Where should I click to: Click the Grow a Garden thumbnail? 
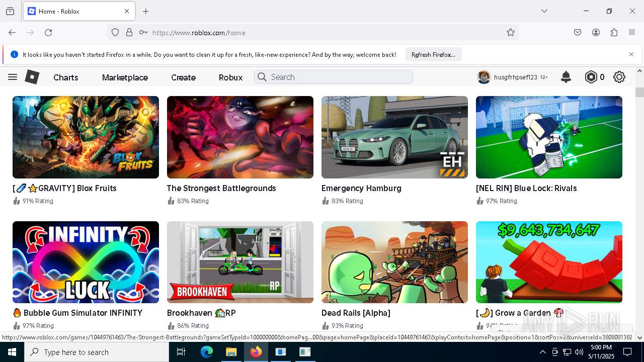click(549, 262)
